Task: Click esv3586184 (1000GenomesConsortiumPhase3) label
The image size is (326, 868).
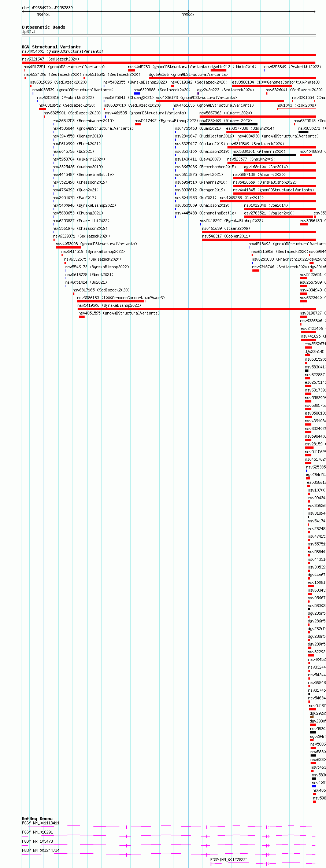Action: [276, 82]
